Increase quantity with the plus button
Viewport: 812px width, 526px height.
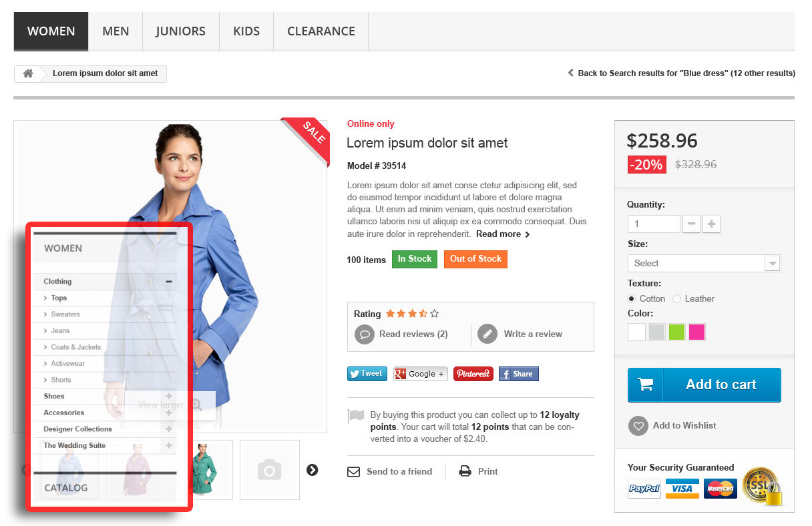click(x=712, y=224)
